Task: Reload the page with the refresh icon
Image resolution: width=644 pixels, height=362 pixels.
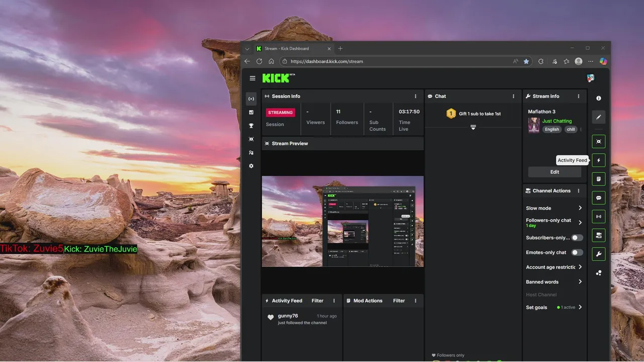Action: (259, 61)
